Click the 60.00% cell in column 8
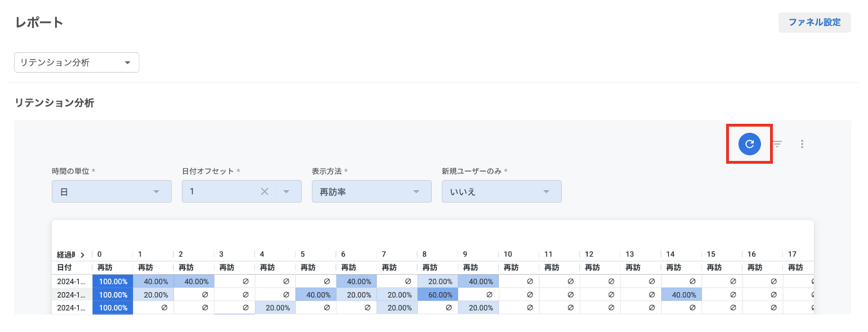This screenshot has width=868, height=332. [x=437, y=294]
